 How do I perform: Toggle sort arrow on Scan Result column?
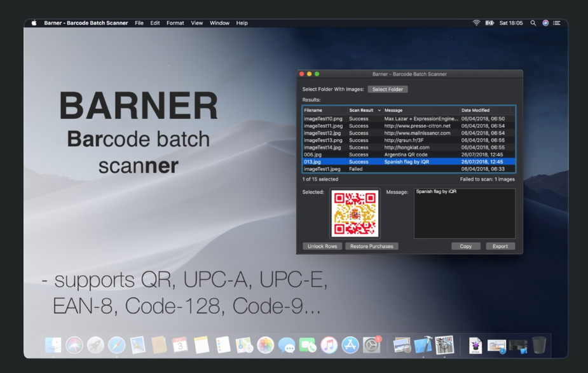tap(379, 110)
